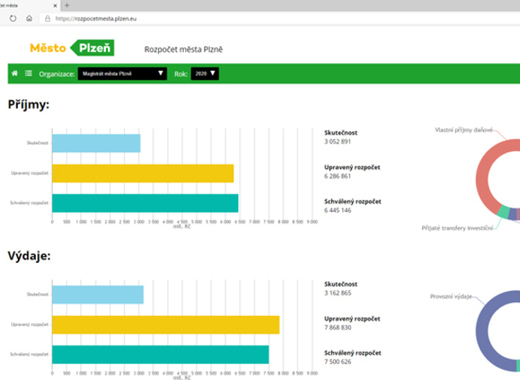The image size is (520, 380).
Task: Click the Výdaje heading
Action: pyautogui.click(x=29, y=256)
